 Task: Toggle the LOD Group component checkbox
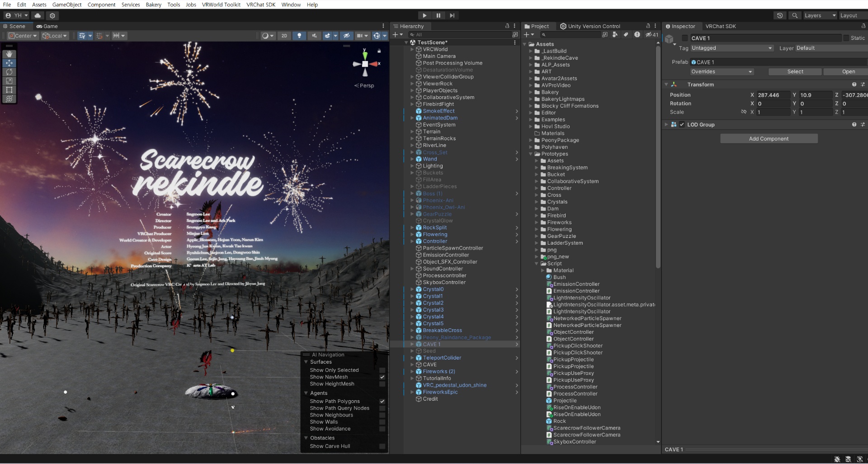[682, 125]
